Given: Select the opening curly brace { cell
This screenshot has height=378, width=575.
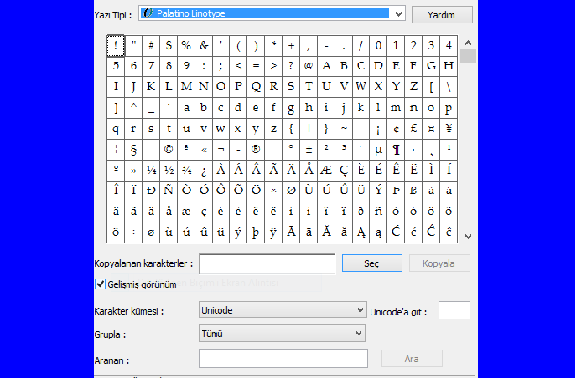Looking at the screenshot, I should 291,129.
